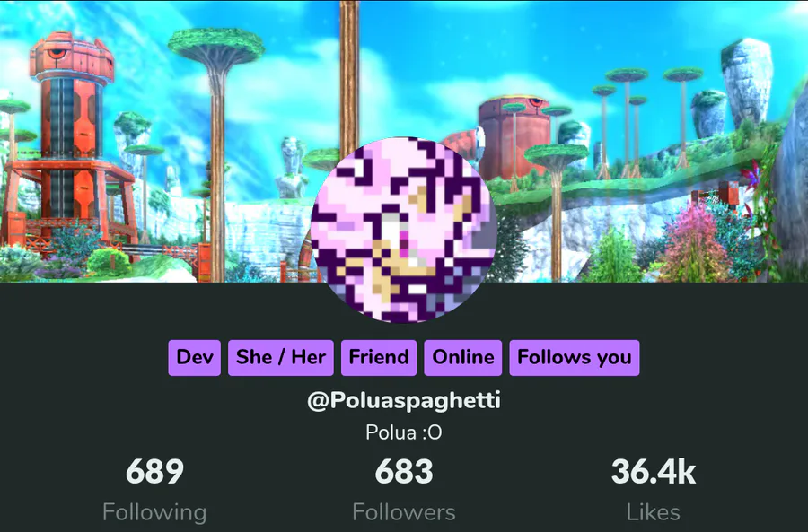
Task: Open the 36.4k likes count
Action: pyautogui.click(x=653, y=471)
